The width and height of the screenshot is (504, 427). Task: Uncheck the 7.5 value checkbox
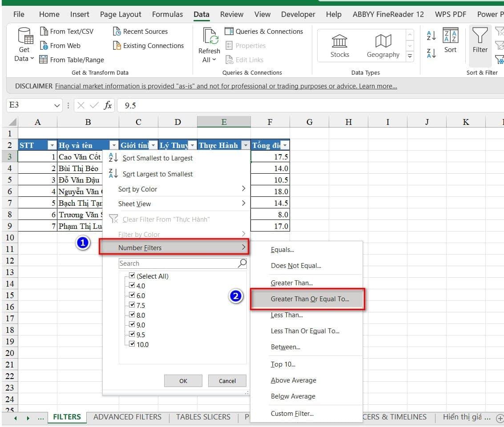pyautogui.click(x=132, y=305)
